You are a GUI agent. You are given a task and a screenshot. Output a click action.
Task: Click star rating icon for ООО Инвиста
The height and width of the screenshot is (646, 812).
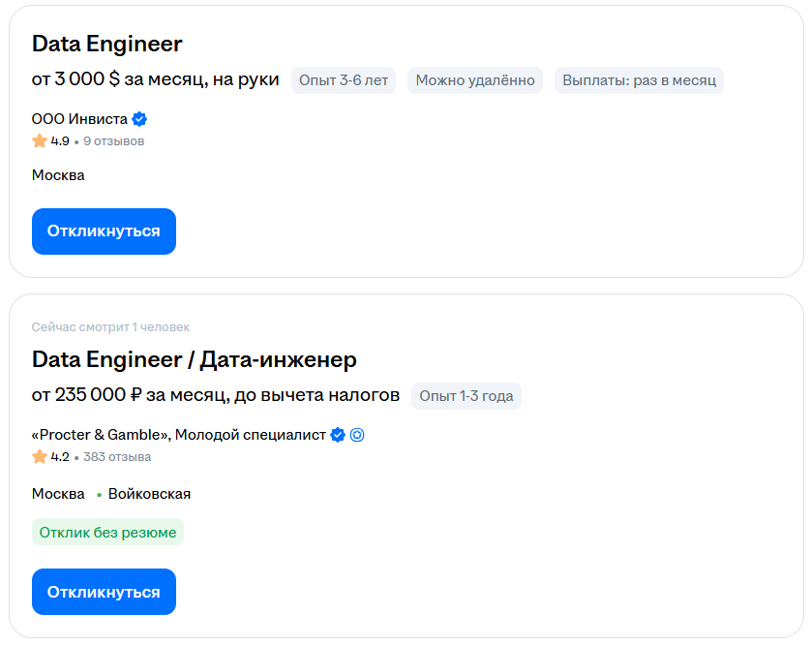coord(40,141)
